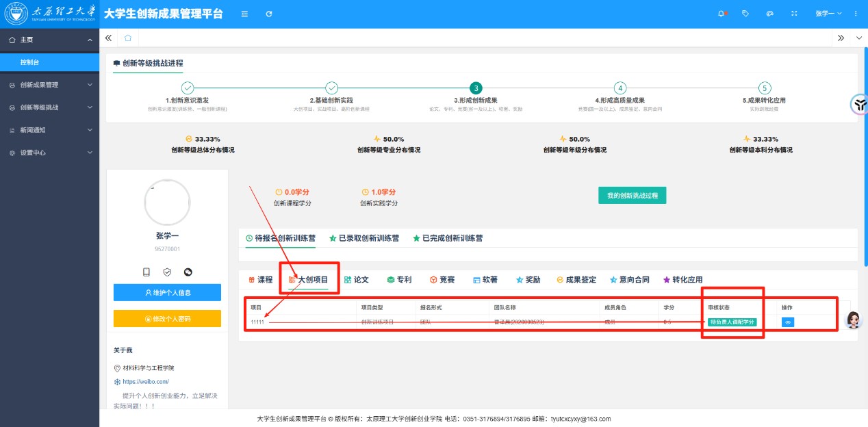Click the home icon tab
Screen dimensions: 868x427
coord(128,38)
